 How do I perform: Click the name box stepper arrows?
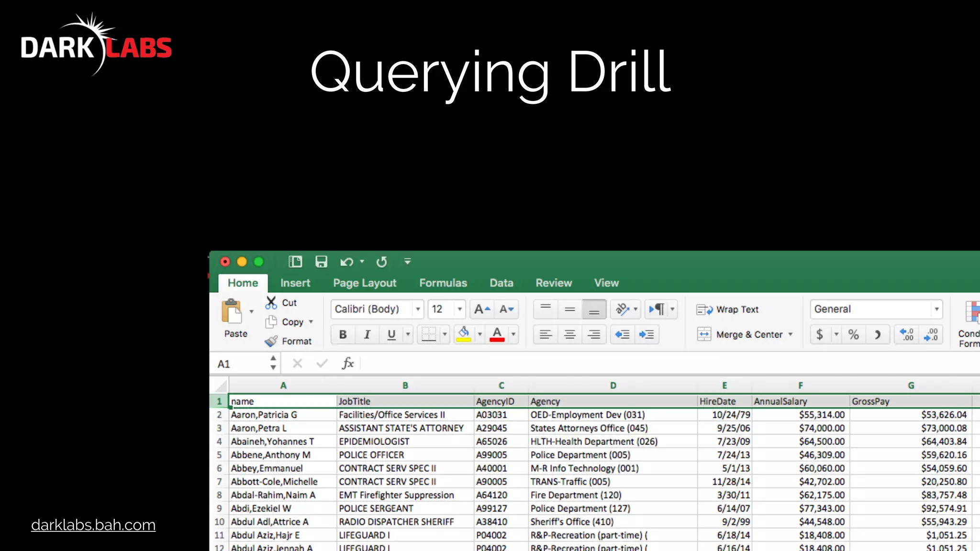point(273,363)
